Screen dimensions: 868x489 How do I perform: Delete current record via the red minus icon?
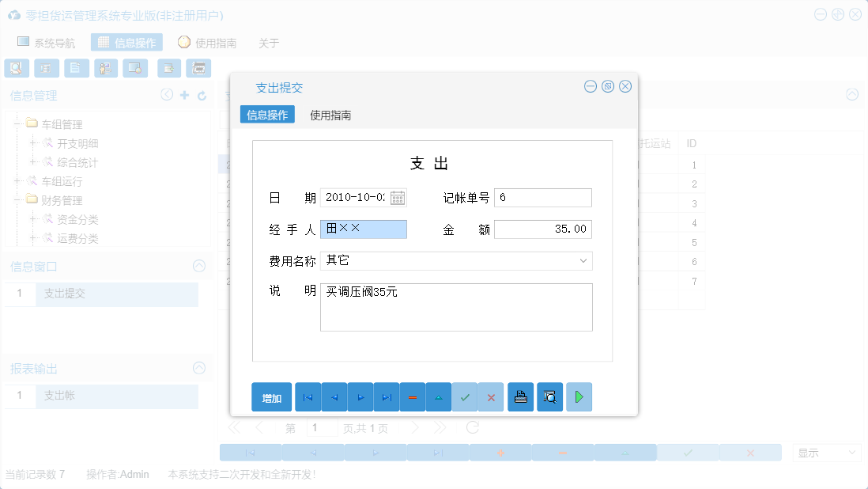tap(413, 396)
